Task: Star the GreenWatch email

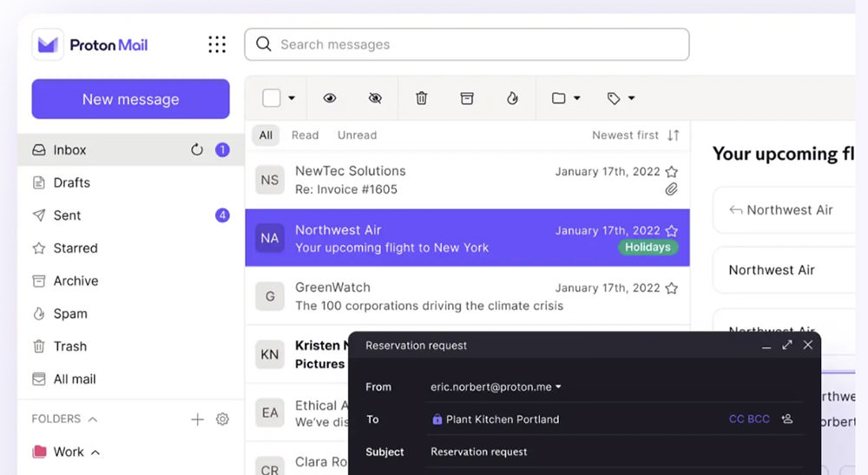Action: (672, 288)
